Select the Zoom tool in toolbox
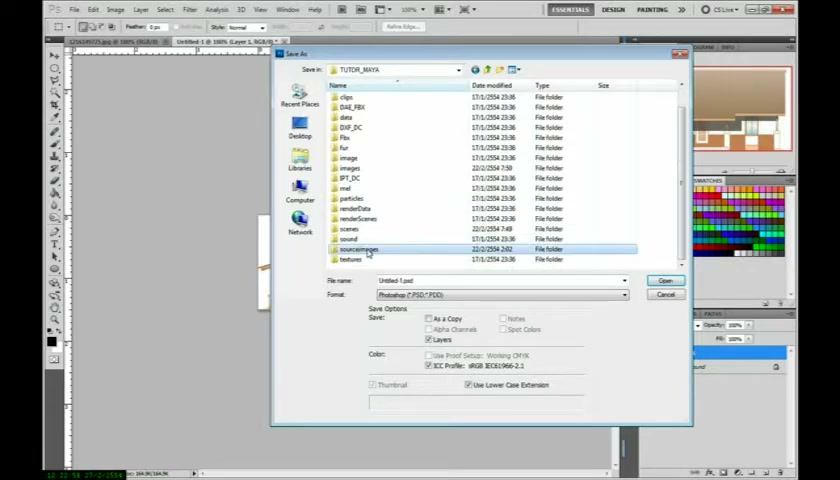The width and height of the screenshot is (840, 480). coord(55,320)
